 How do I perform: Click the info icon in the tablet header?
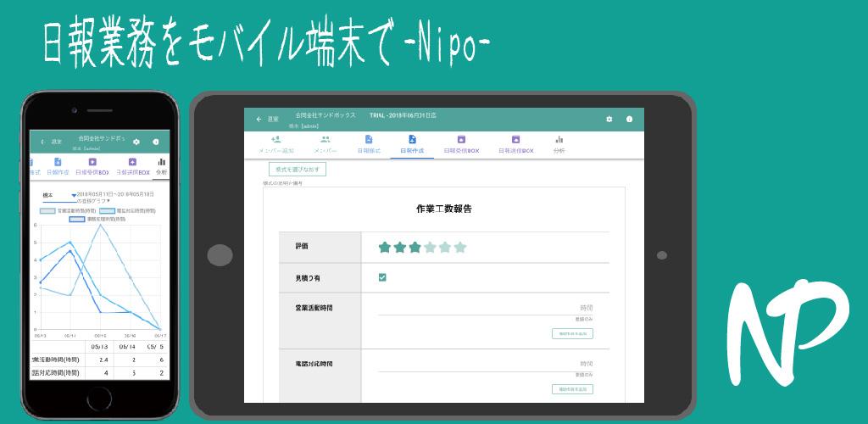[630, 119]
